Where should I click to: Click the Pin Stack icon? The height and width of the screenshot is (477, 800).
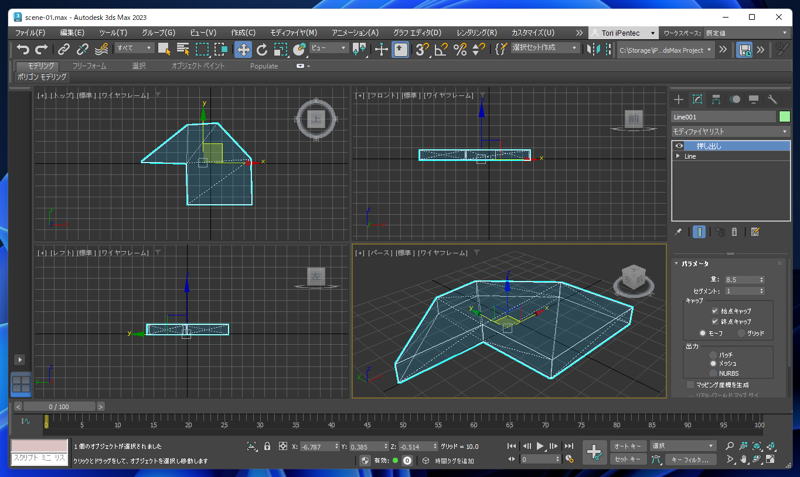coord(678,232)
